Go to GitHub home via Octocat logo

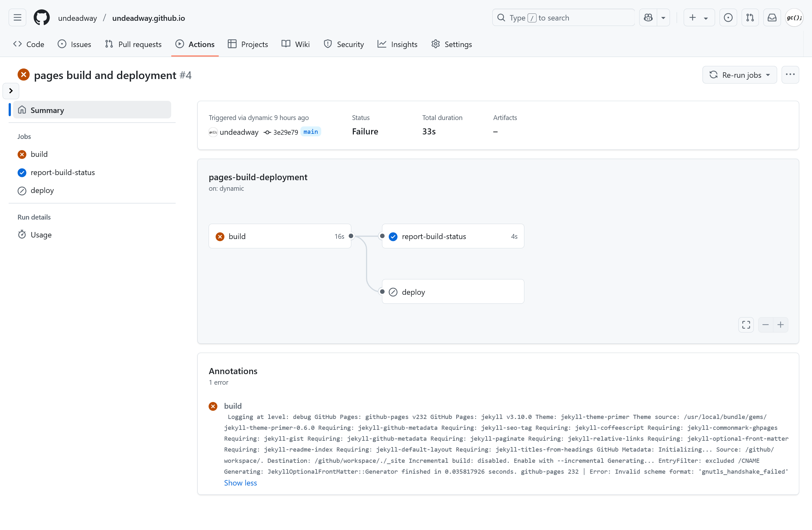42,18
